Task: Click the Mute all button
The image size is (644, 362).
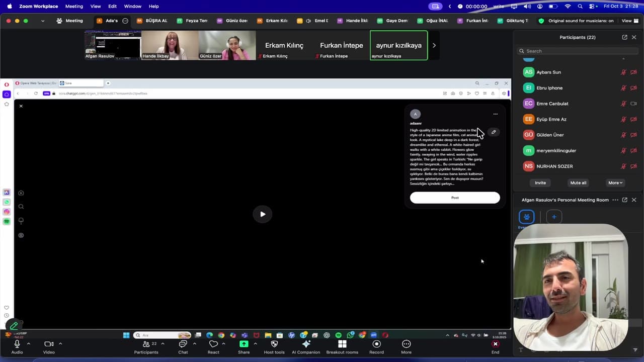Action: pos(578,183)
